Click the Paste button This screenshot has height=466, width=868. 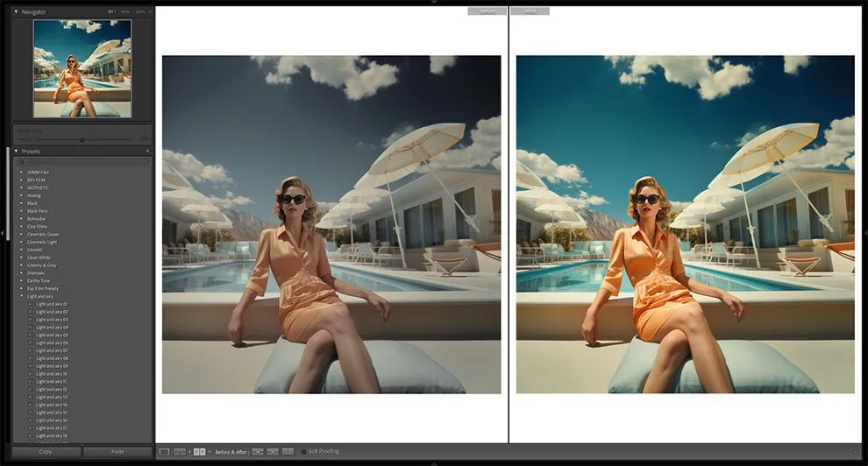pos(117,452)
